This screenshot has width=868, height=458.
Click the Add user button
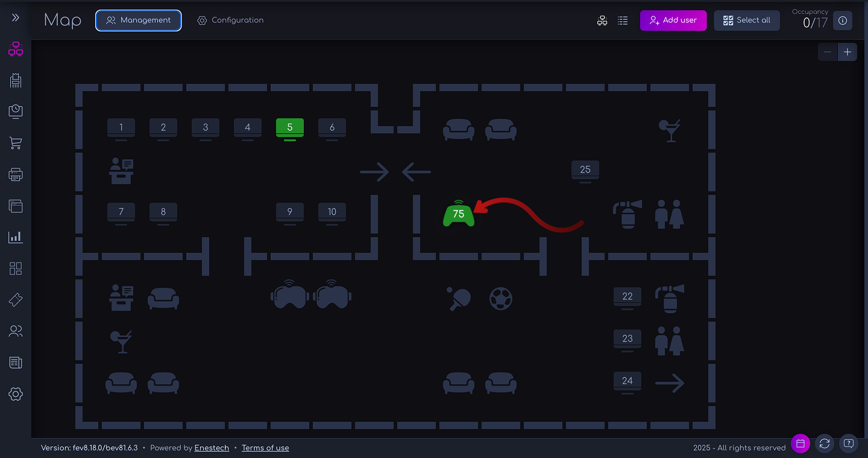tap(673, 20)
